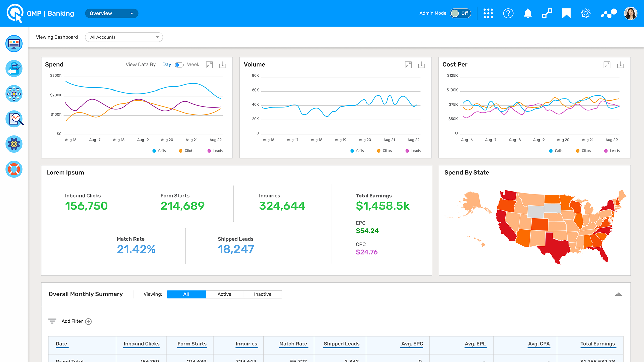Open the Overview dropdown menu

111,13
